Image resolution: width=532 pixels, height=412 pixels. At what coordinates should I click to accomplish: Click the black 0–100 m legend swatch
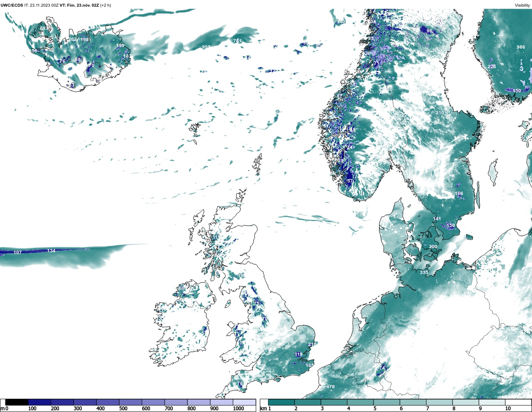pyautogui.click(x=17, y=402)
